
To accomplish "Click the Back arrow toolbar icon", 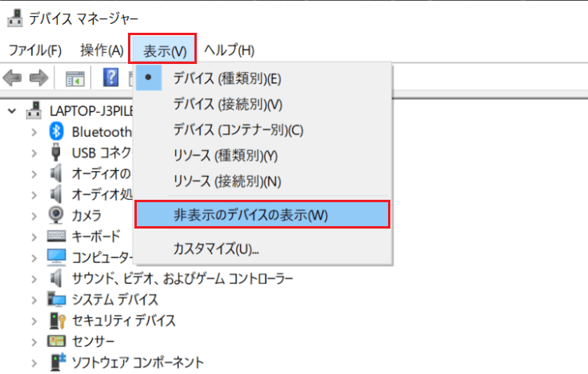I will 12,78.
